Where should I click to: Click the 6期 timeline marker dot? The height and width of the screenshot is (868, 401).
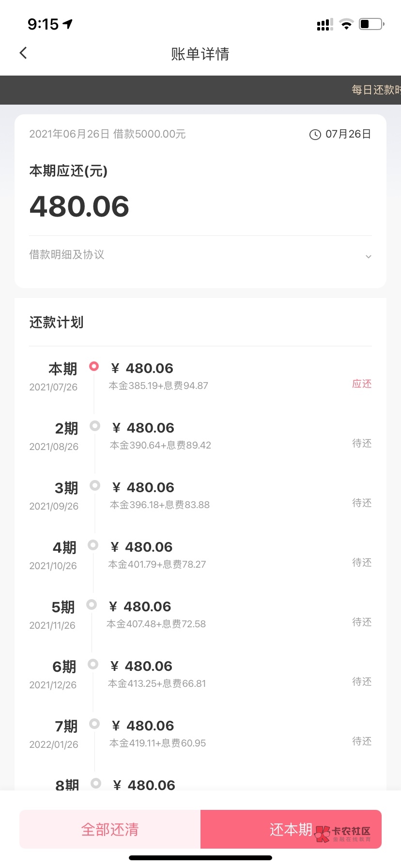point(93,664)
